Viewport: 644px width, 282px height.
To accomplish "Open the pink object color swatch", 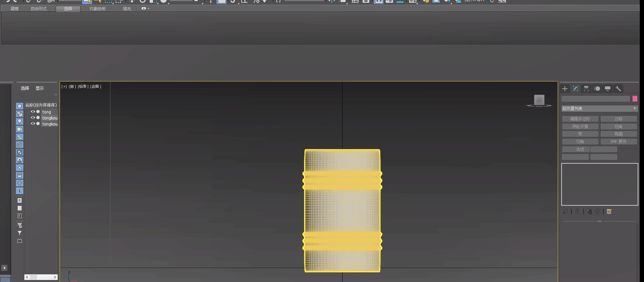I will [x=635, y=99].
